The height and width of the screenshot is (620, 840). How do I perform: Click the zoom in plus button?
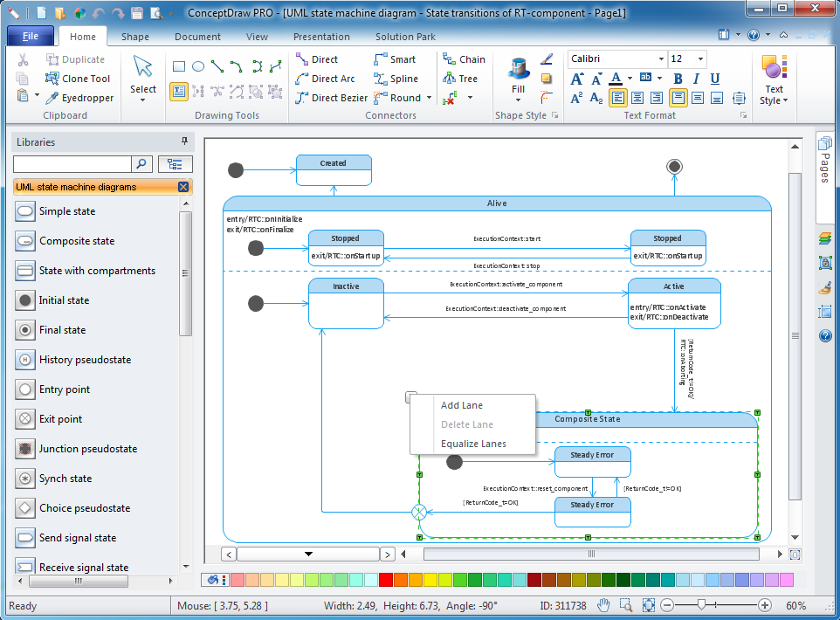(x=764, y=605)
